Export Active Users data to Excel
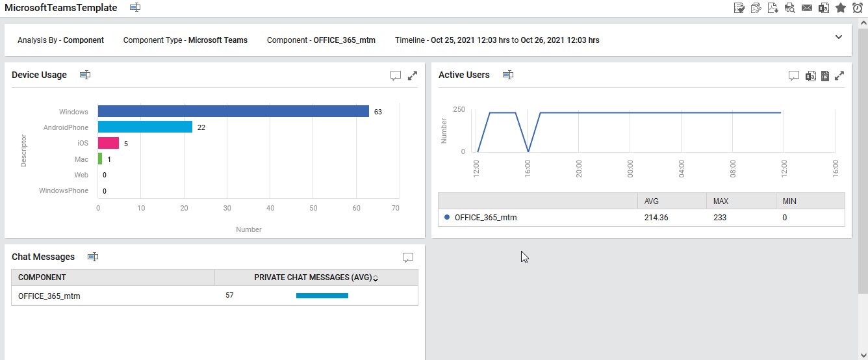The width and height of the screenshot is (868, 360). [x=810, y=75]
